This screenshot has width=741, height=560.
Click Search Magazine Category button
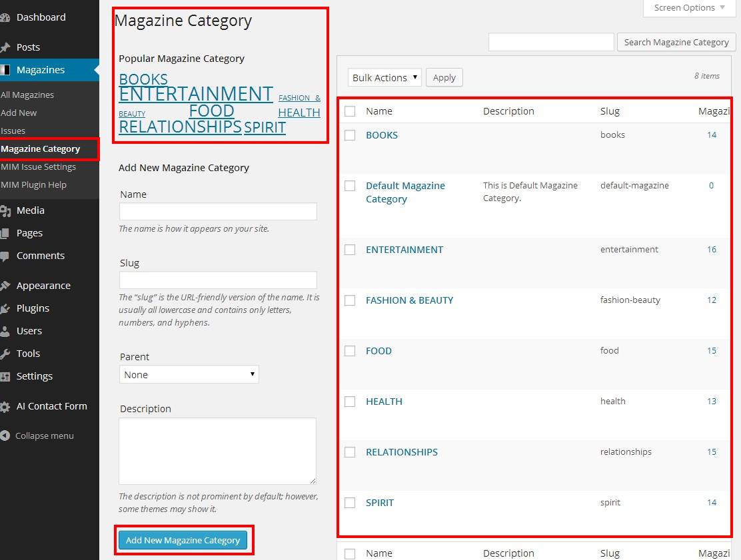676,42
